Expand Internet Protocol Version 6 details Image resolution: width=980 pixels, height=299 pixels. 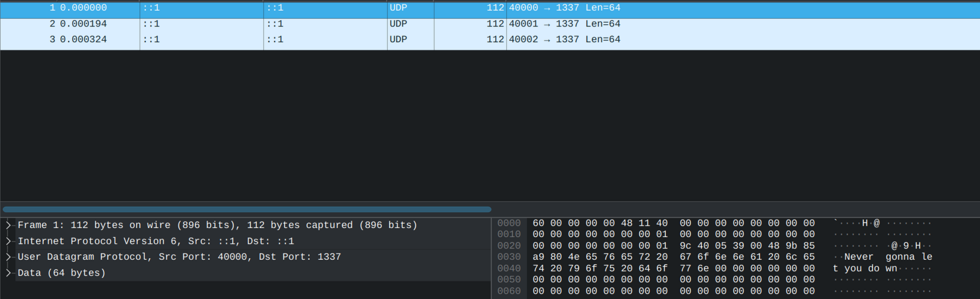pyautogui.click(x=8, y=241)
